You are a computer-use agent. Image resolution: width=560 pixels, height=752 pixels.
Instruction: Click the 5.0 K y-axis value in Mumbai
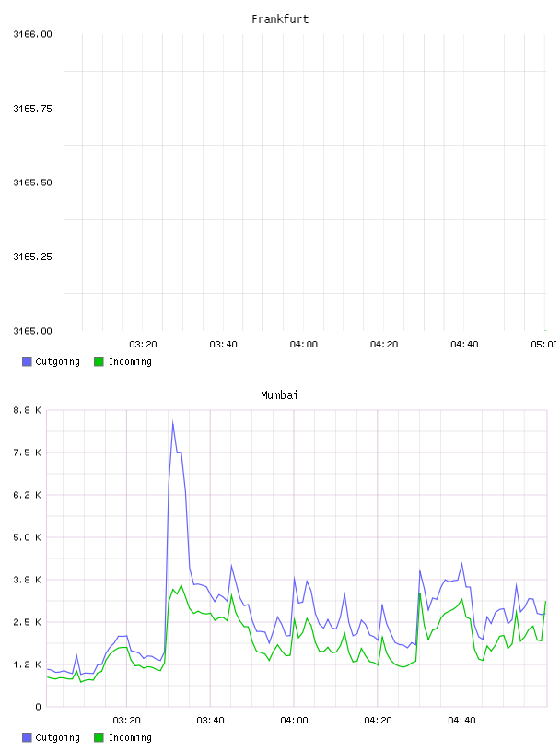click(x=27, y=537)
